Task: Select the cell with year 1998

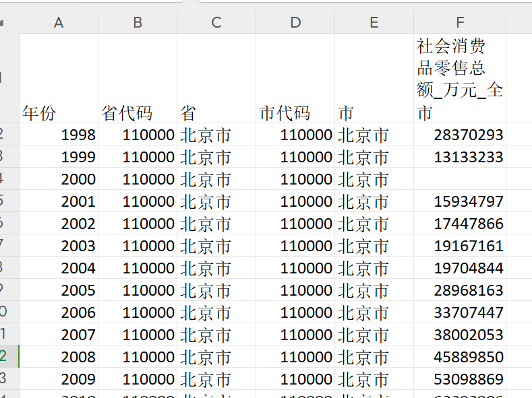Action: pyautogui.click(x=59, y=134)
